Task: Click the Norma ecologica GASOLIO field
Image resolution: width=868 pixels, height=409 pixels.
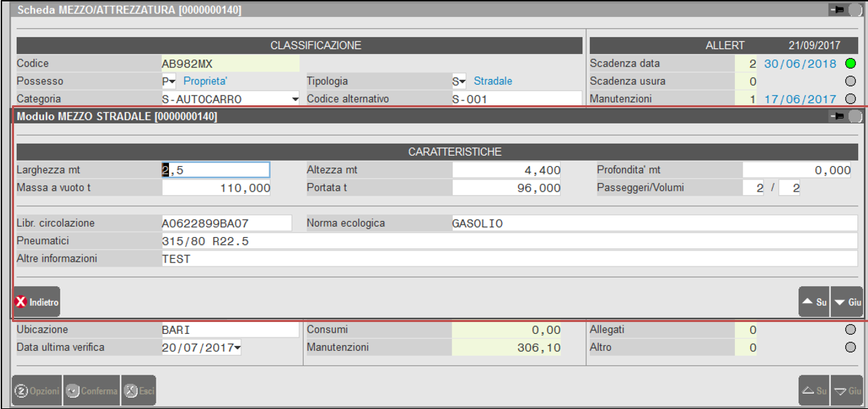Action: (x=652, y=224)
